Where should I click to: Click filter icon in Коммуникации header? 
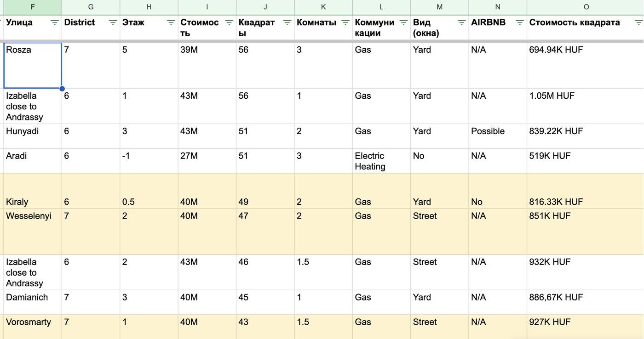403,23
